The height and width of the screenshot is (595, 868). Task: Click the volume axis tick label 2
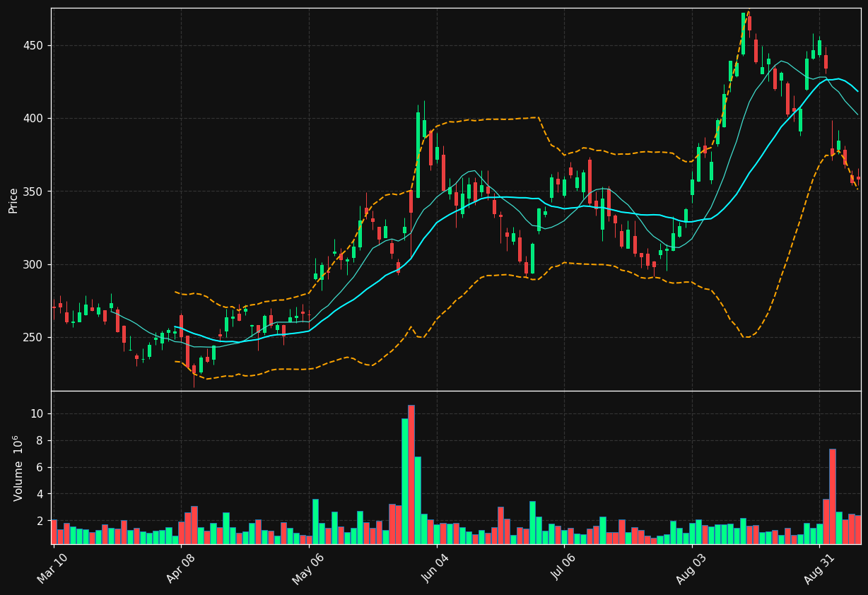pyautogui.click(x=40, y=521)
